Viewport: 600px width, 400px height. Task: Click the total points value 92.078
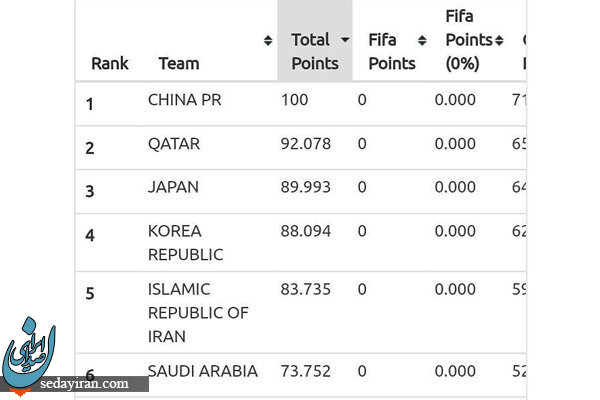(306, 144)
